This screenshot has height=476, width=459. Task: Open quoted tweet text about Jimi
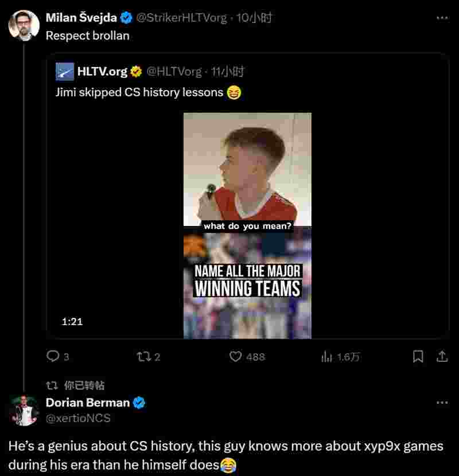point(139,92)
